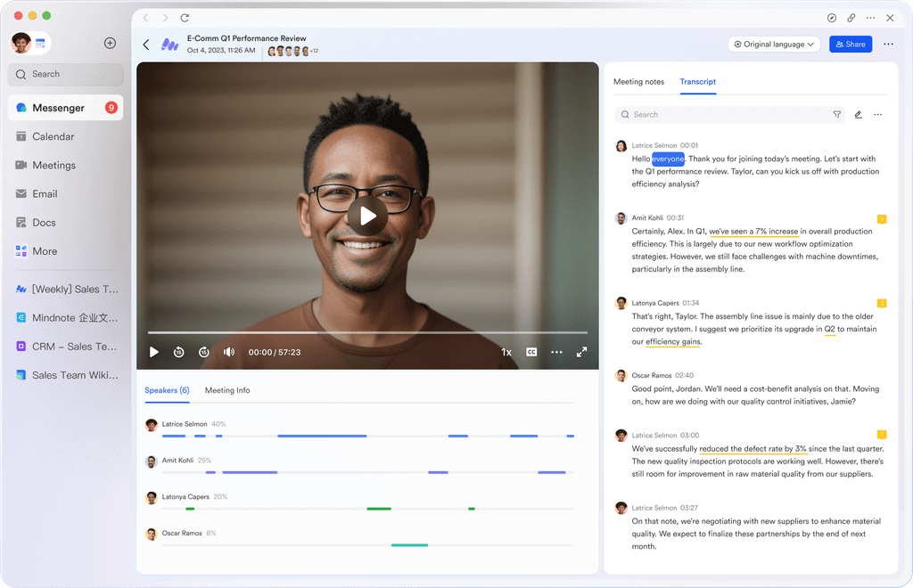Open title bar ellipsis menu
Image resolution: width=913 pixels, height=588 pixels.
(x=870, y=18)
